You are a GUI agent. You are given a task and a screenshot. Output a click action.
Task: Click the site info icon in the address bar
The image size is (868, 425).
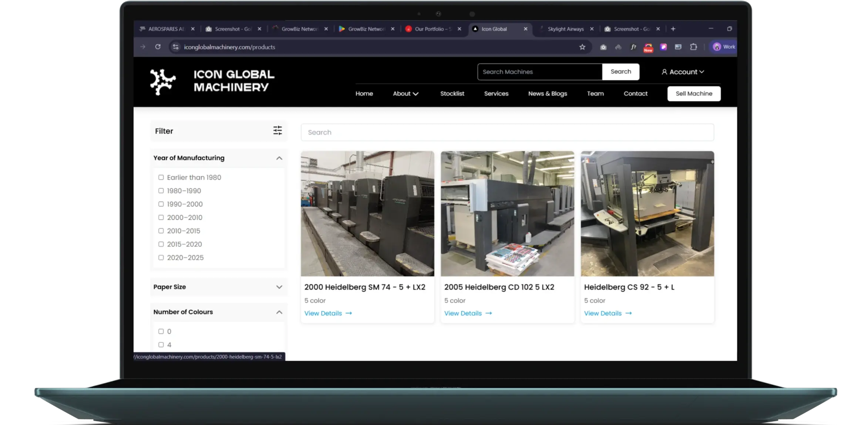pos(176,47)
